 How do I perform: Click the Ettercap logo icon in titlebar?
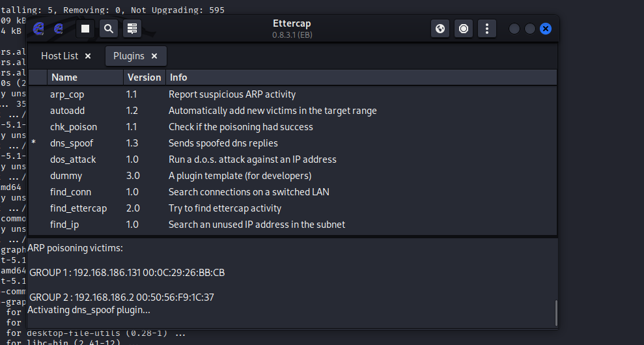click(39, 29)
